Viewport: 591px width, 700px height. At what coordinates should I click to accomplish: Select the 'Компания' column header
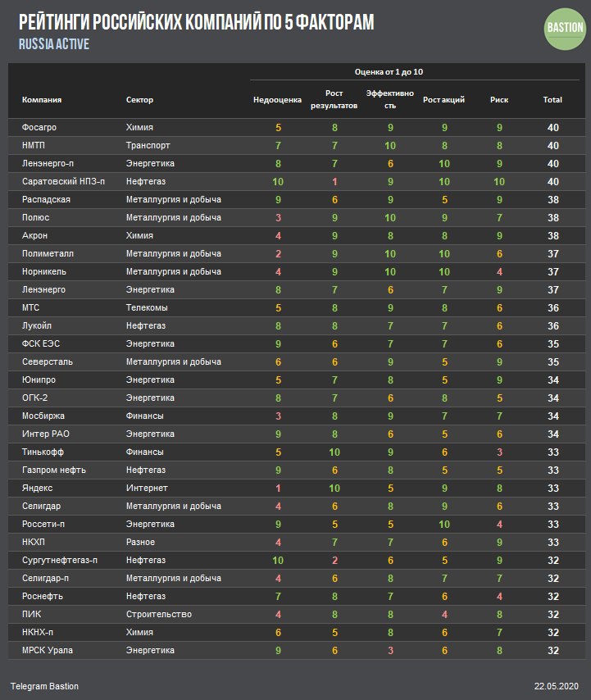(x=42, y=99)
